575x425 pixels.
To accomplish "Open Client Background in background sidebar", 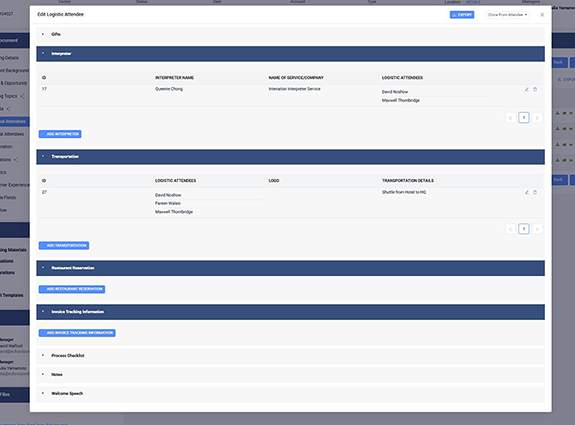I will pos(14,70).
